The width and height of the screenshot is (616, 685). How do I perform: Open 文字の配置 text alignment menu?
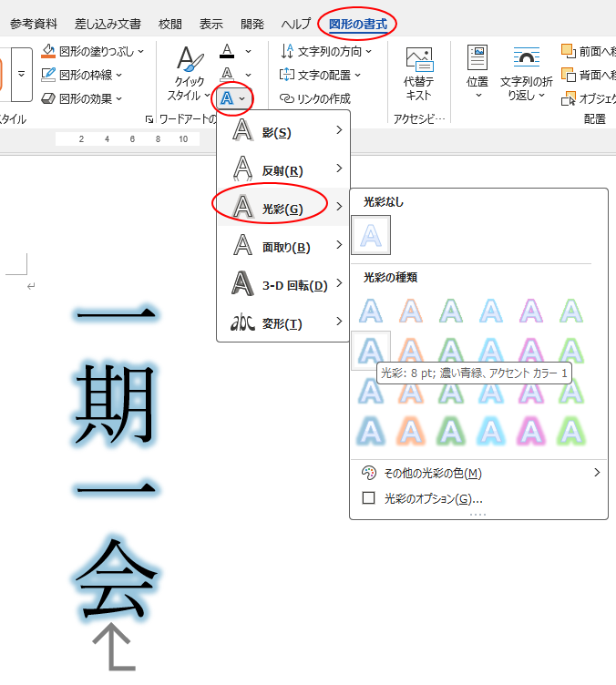[320, 75]
